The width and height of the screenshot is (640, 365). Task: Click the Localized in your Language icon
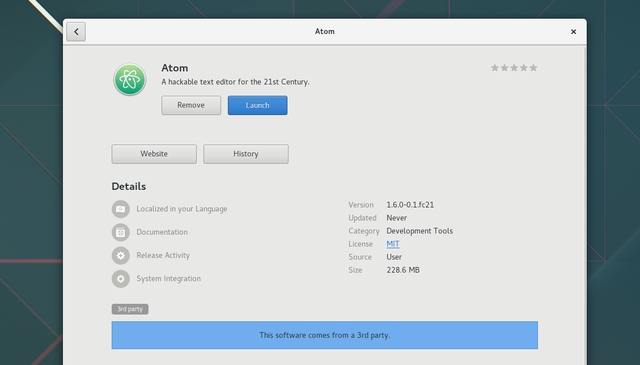(x=120, y=209)
